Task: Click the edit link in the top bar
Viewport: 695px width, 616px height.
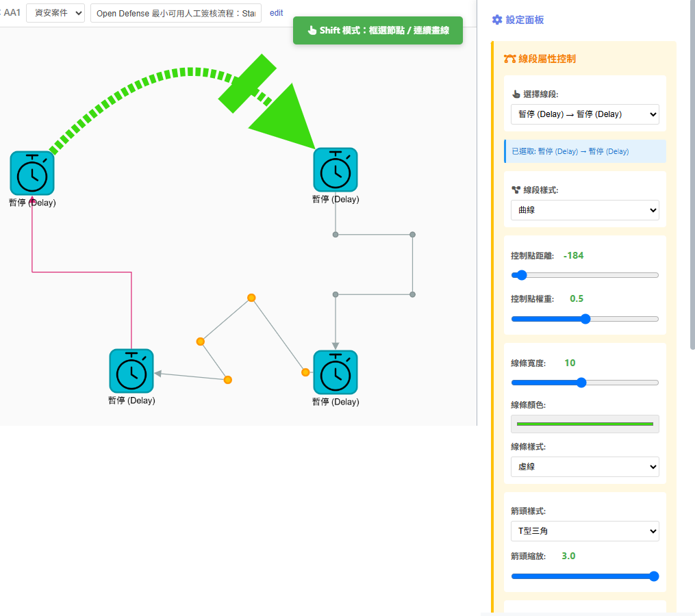Action: point(276,13)
